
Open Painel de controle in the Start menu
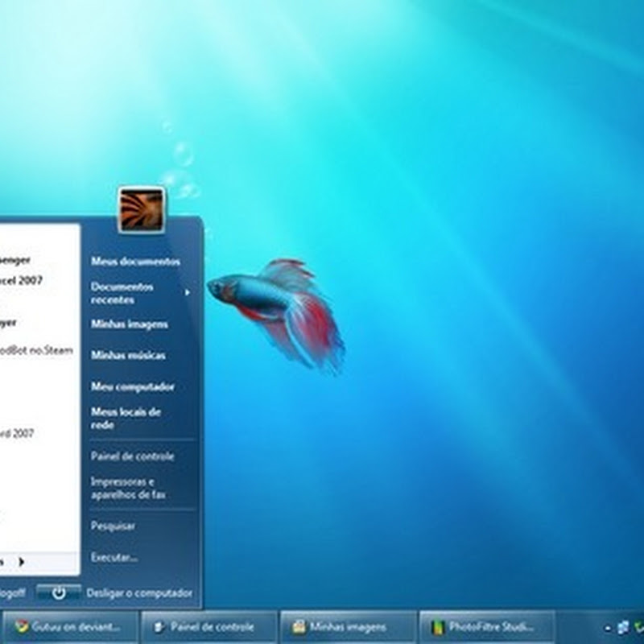[132, 456]
